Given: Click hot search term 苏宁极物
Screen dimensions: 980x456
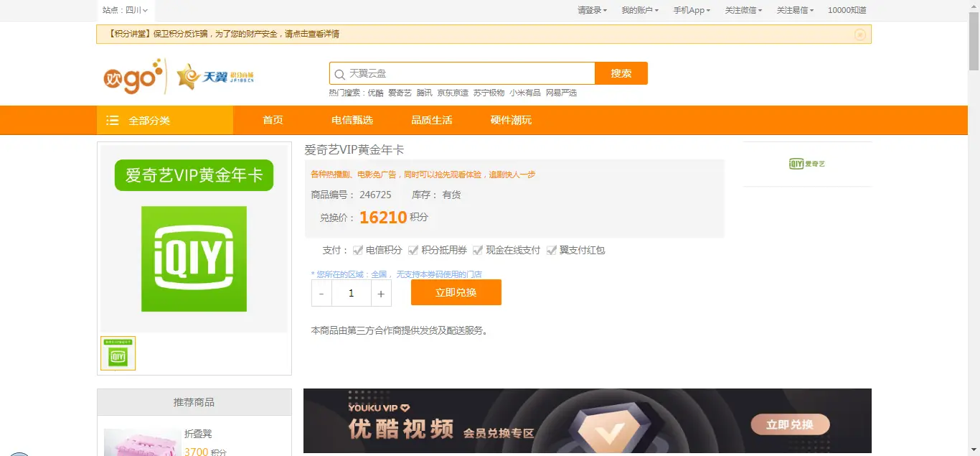Looking at the screenshot, I should coord(489,93).
